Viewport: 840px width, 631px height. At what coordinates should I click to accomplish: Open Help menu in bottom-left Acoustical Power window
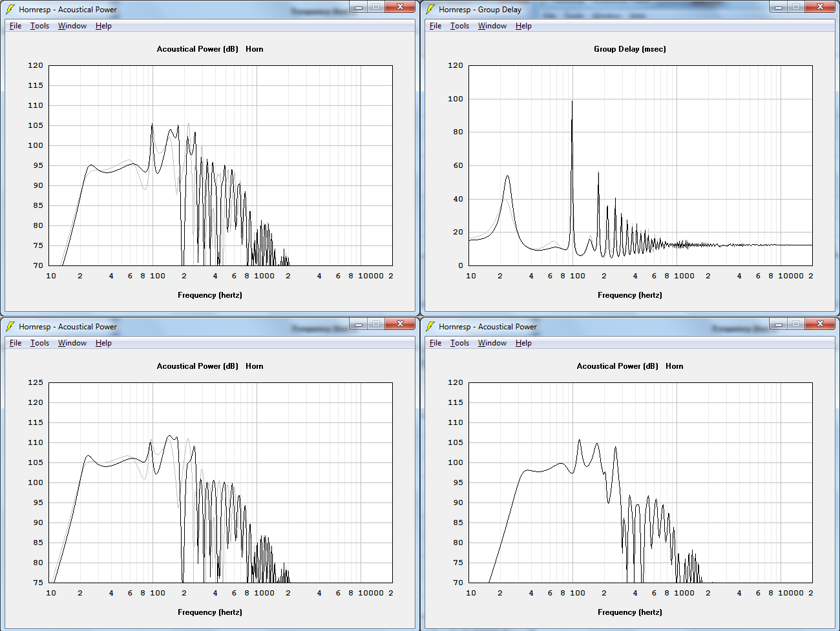[x=103, y=343]
